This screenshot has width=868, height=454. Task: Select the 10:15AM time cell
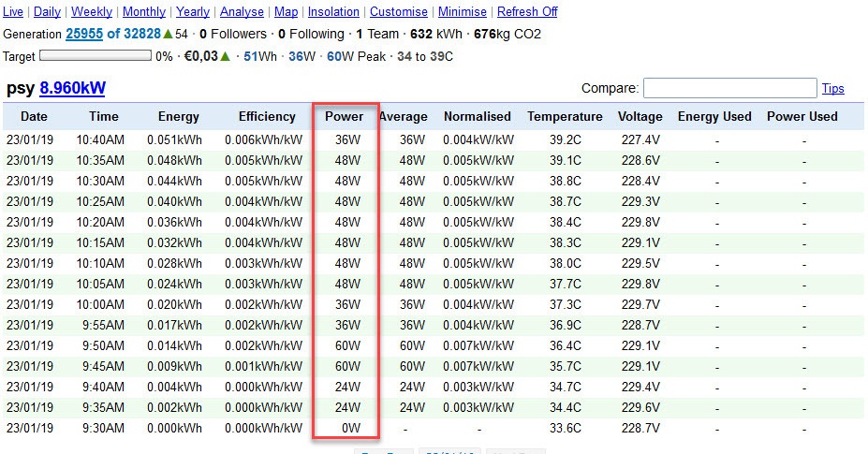click(x=100, y=242)
